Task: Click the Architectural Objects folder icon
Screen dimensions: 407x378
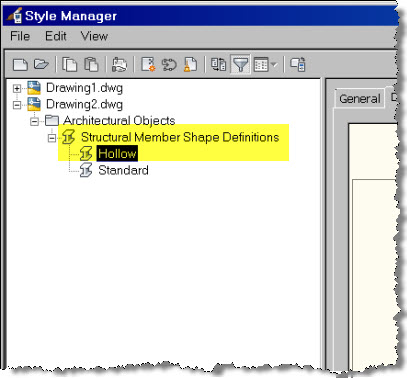Action: (x=52, y=120)
